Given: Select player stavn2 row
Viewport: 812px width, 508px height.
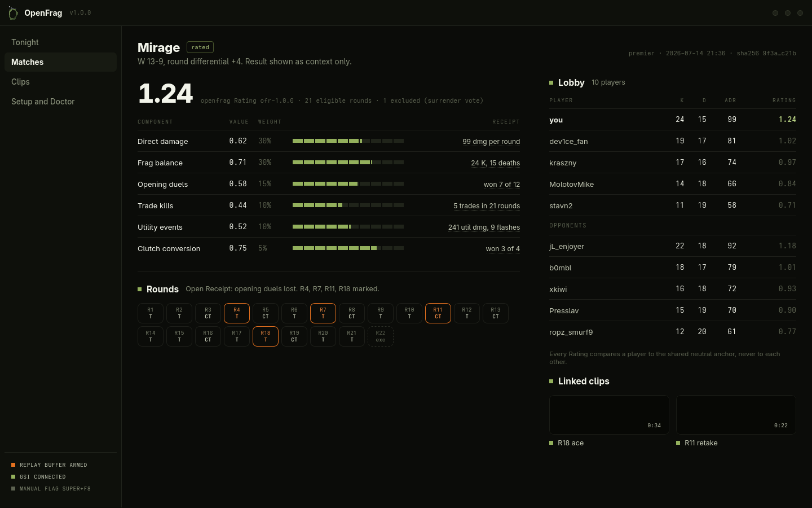Looking at the screenshot, I should (673, 205).
